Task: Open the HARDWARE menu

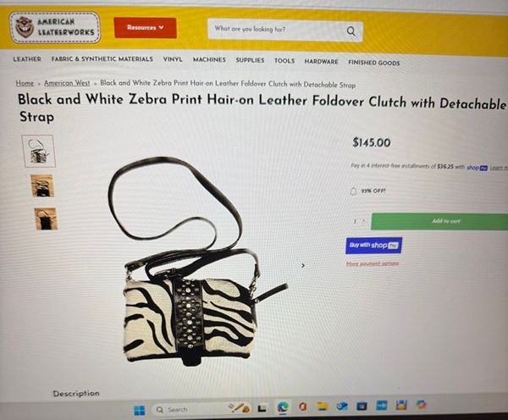Action: (321, 61)
